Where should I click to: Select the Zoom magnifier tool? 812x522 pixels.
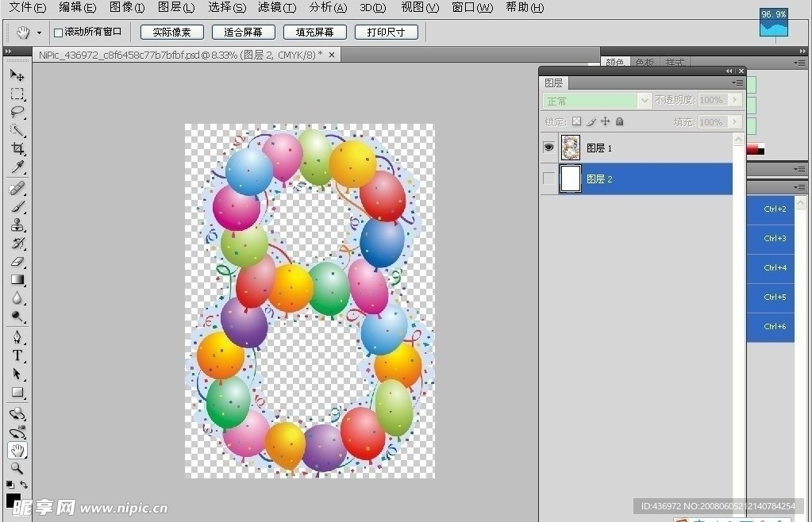coord(17,469)
